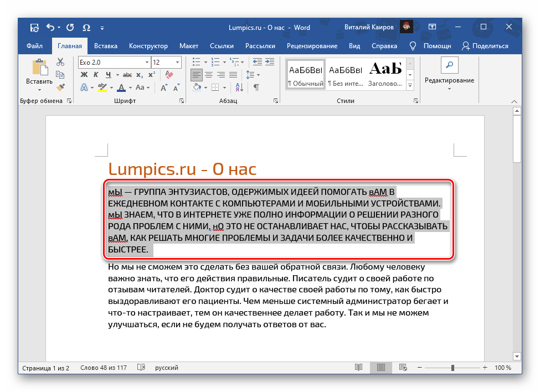Image resolution: width=540 pixels, height=392 pixels.
Task: Enable justified text alignment
Action: pyautogui.click(x=233, y=75)
